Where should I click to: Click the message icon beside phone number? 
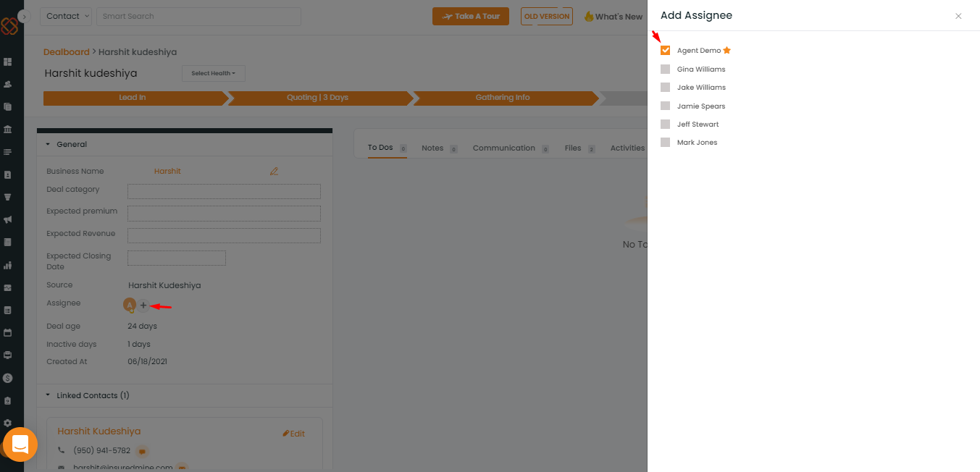(143, 451)
